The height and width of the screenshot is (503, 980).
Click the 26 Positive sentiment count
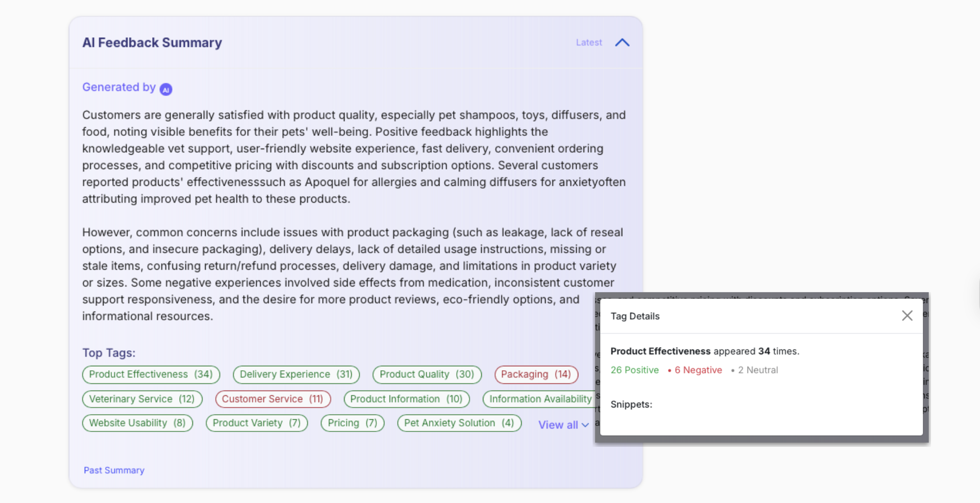[634, 370]
